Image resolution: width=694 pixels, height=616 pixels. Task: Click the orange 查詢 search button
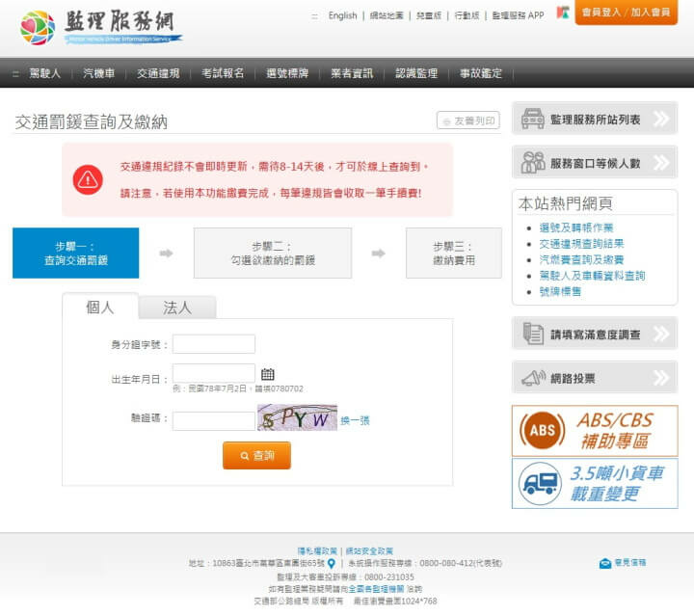256,455
